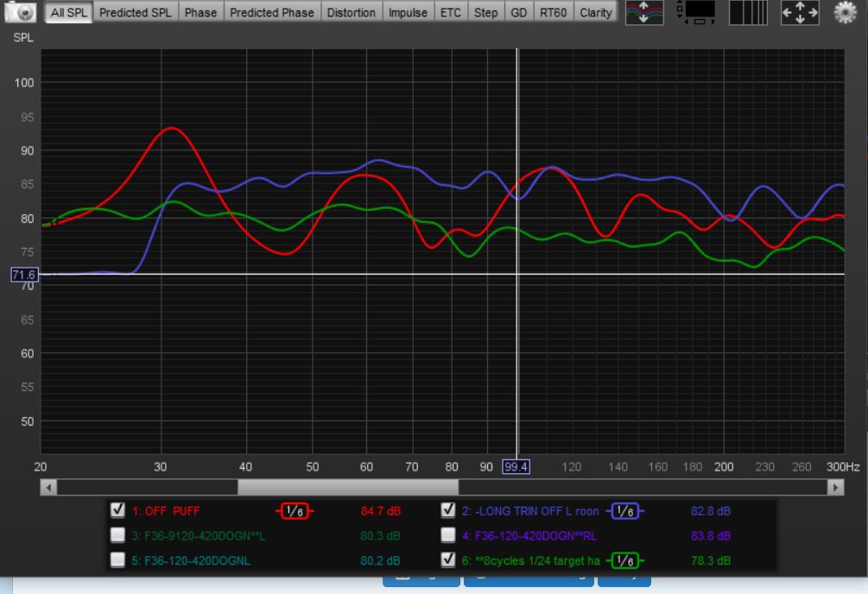The width and height of the screenshot is (868, 594).
Task: Show the 4: F36-120-420DOGN**RL trace
Action: (448, 535)
